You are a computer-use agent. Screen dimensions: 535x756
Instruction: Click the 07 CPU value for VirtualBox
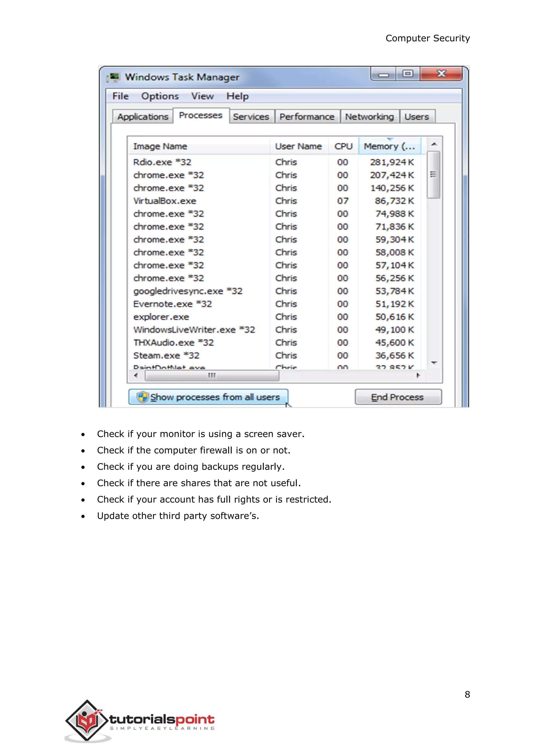pos(343,201)
